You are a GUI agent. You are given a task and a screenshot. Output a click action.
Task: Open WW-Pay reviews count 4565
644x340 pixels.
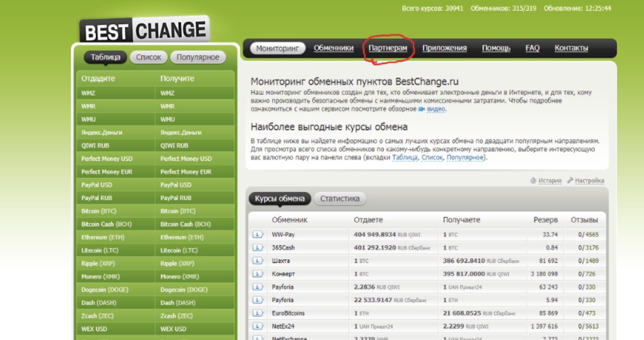click(x=592, y=234)
